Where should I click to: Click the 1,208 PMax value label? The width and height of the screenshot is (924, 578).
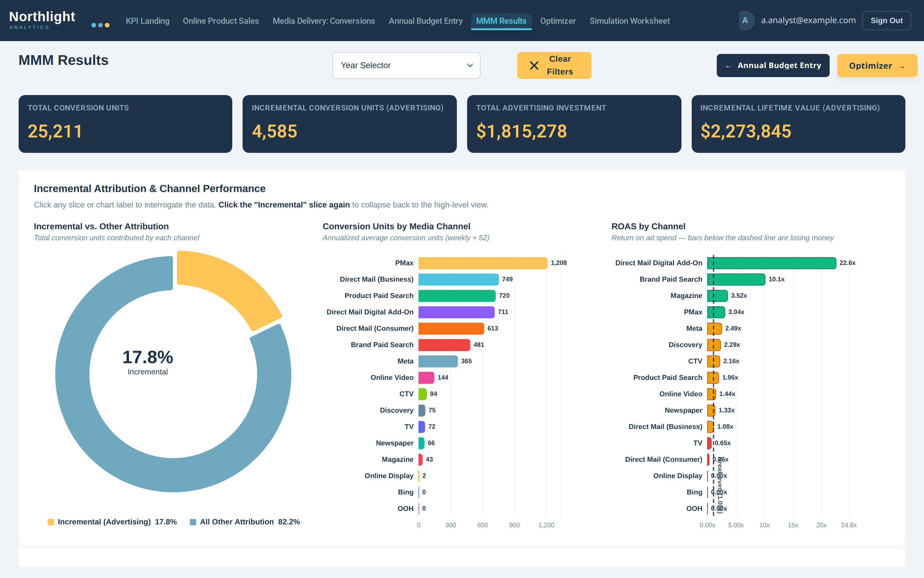[x=559, y=263]
